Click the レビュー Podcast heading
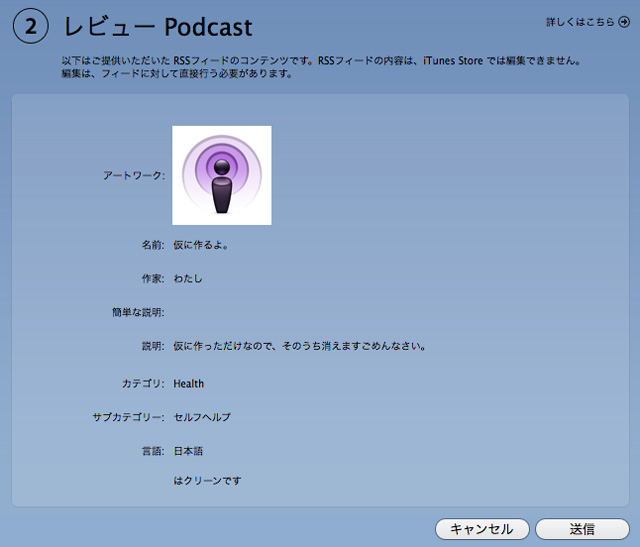 click(x=158, y=27)
